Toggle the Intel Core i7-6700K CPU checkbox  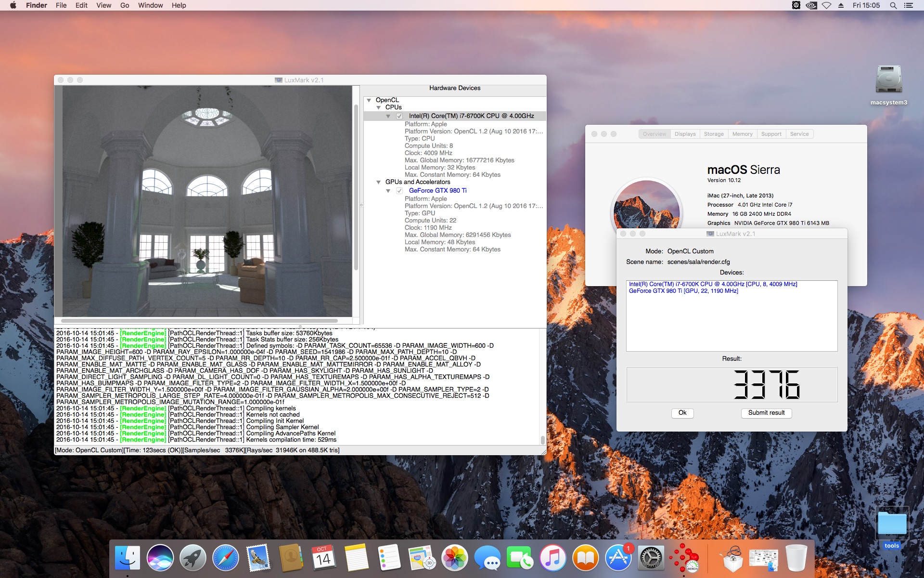click(x=399, y=116)
